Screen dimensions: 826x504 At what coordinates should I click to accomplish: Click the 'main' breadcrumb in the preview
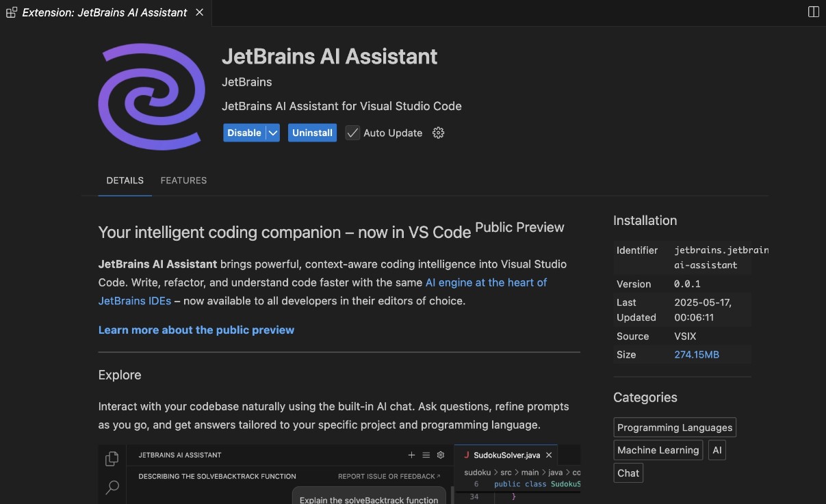tap(532, 473)
